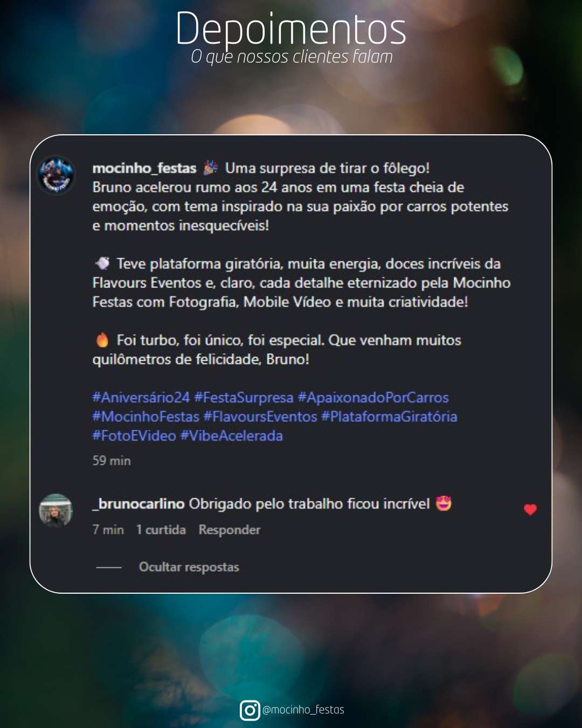Open the mocinho_festas username link

144,168
